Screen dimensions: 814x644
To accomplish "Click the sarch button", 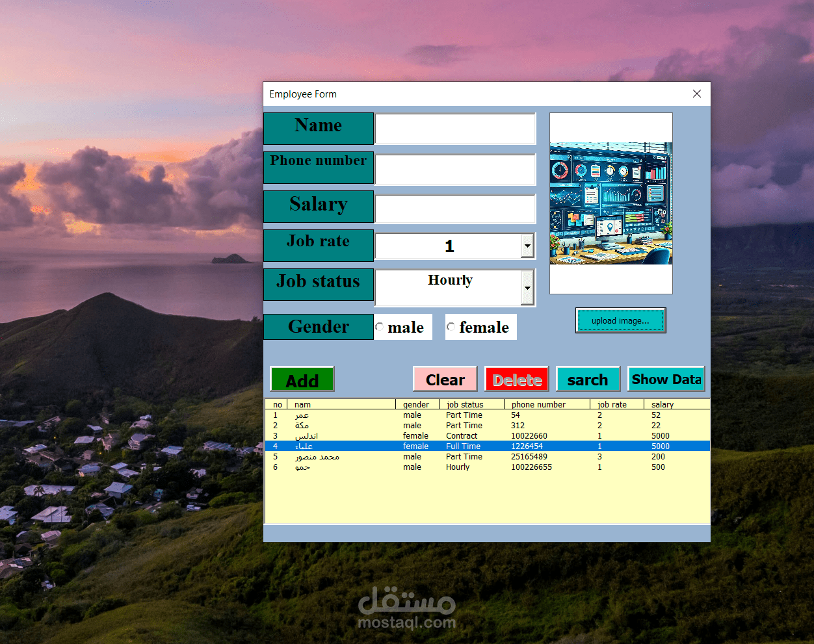I will (x=588, y=379).
